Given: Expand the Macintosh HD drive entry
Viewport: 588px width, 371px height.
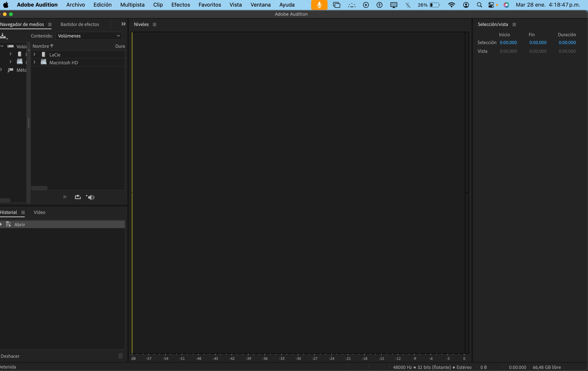Looking at the screenshot, I should click(x=34, y=62).
